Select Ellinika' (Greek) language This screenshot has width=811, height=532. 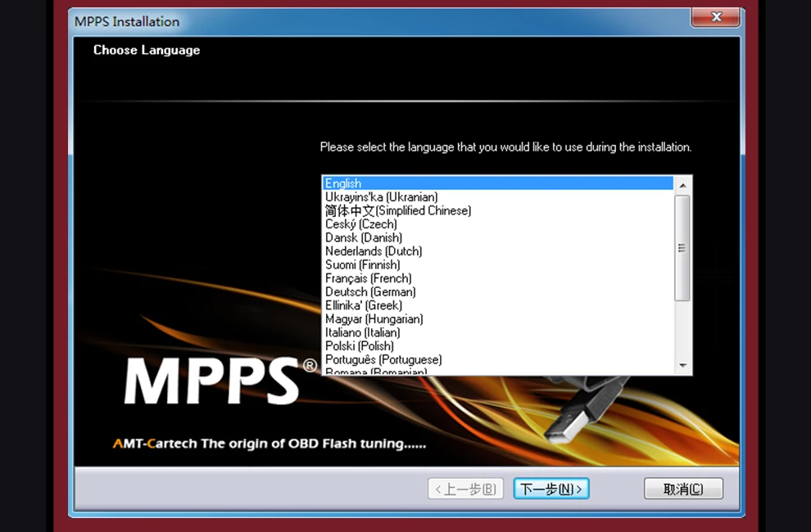click(498, 305)
